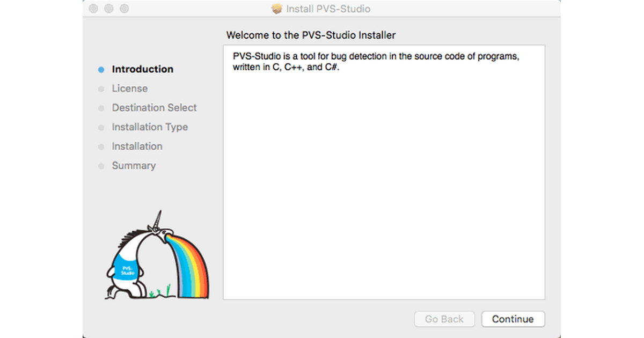The height and width of the screenshot is (338, 644).
Task: Click the bullet beside Destination Select
Action: [x=101, y=107]
